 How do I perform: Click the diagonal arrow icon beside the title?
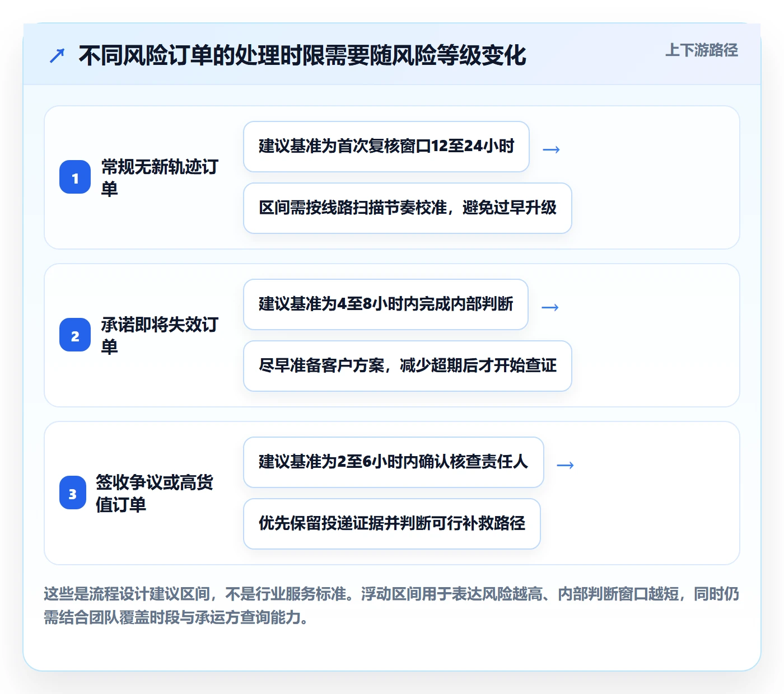pos(57,55)
